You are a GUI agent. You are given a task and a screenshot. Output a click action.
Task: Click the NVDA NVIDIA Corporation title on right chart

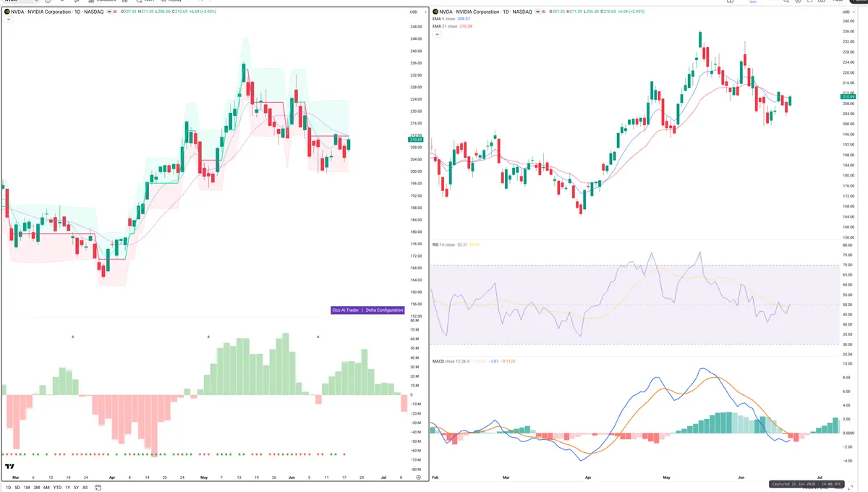click(484, 12)
